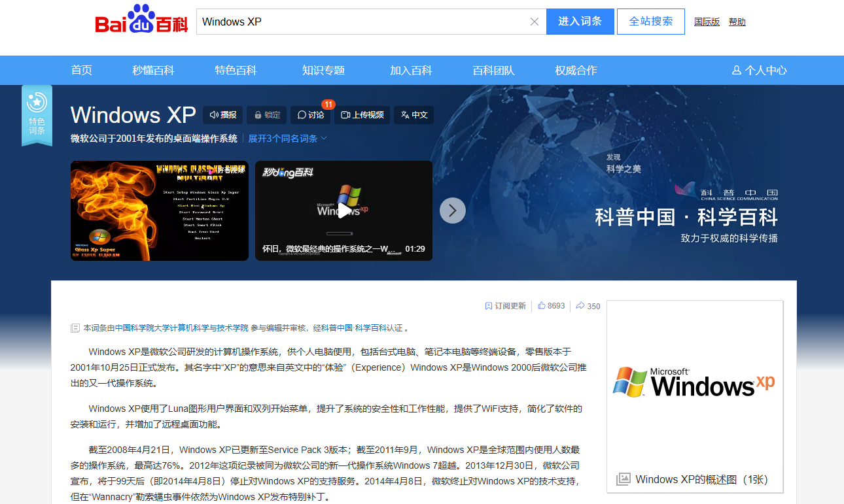This screenshot has width=844, height=504.
Task: Click the search field containing Windows XP
Action: [371, 22]
